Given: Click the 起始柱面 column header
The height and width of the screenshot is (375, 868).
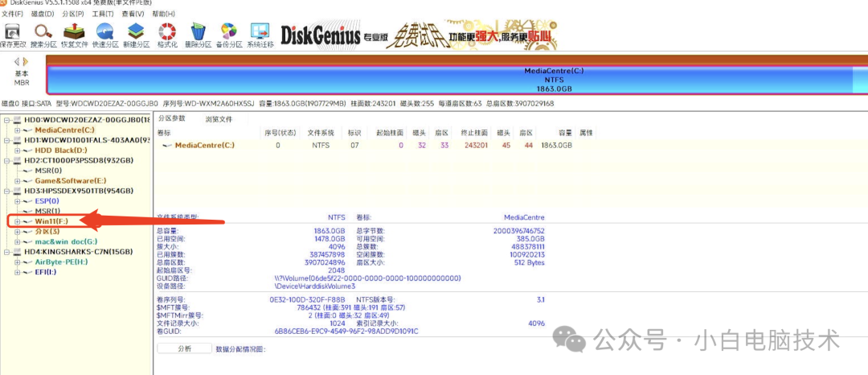Looking at the screenshot, I should tap(390, 133).
